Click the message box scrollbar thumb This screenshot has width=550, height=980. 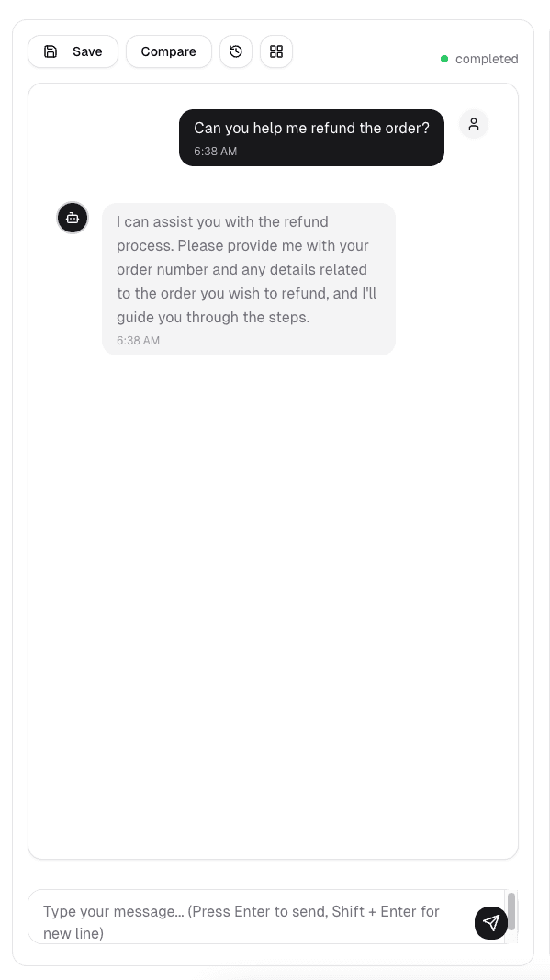click(x=511, y=911)
